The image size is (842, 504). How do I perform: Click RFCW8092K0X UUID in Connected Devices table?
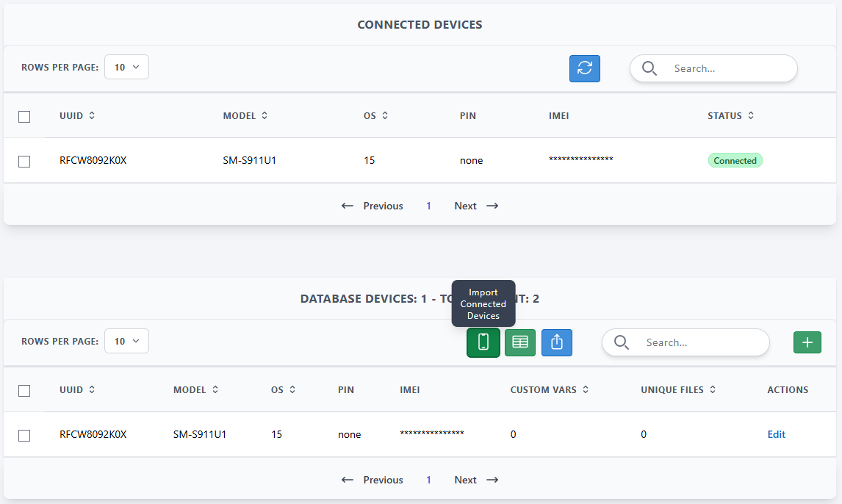point(93,160)
